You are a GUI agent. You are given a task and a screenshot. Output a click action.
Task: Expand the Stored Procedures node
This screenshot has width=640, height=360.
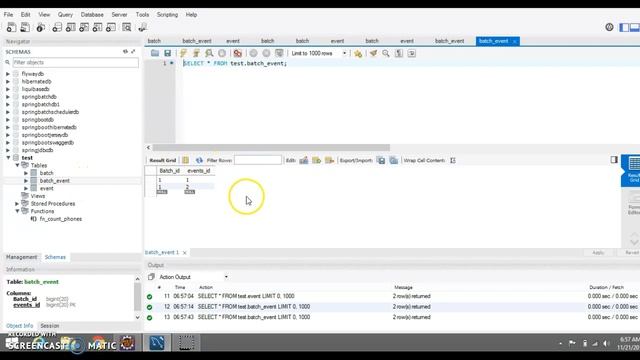coord(17,204)
